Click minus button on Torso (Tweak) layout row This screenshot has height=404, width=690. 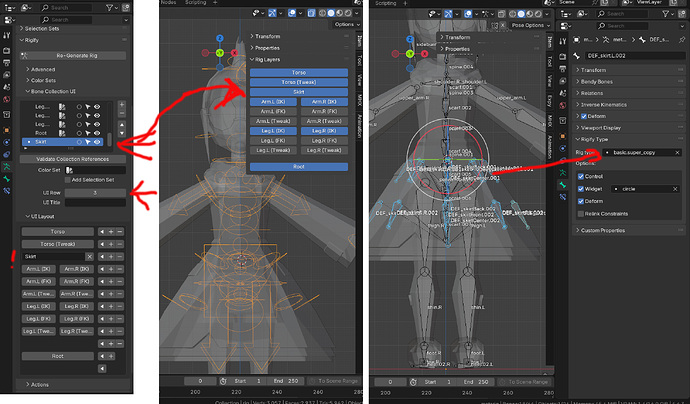120,244
